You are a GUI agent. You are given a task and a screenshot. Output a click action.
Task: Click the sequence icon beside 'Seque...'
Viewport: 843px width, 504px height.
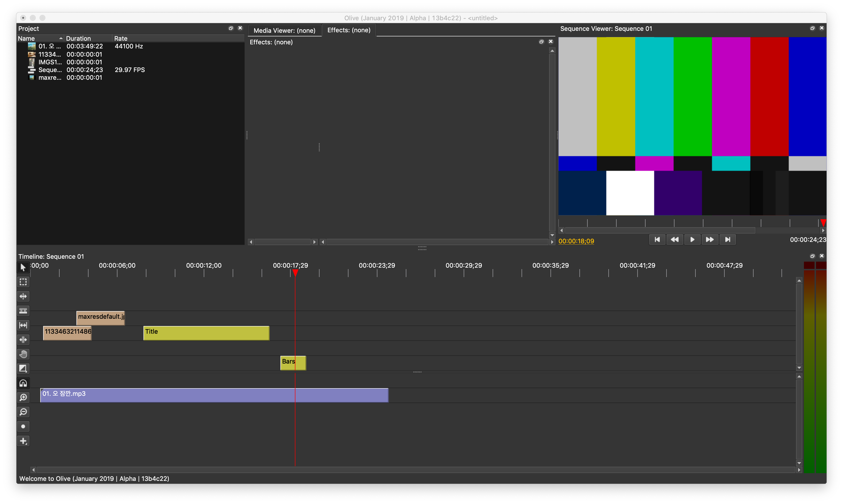(32, 70)
